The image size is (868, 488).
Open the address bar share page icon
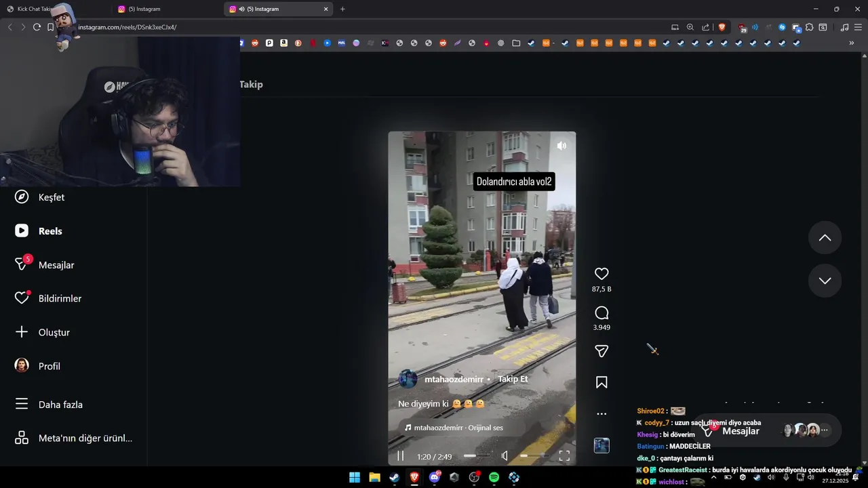coord(705,27)
